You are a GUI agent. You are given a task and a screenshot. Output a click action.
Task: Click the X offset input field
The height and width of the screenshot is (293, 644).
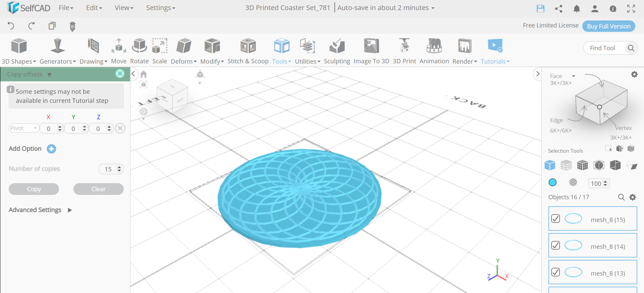52,128
